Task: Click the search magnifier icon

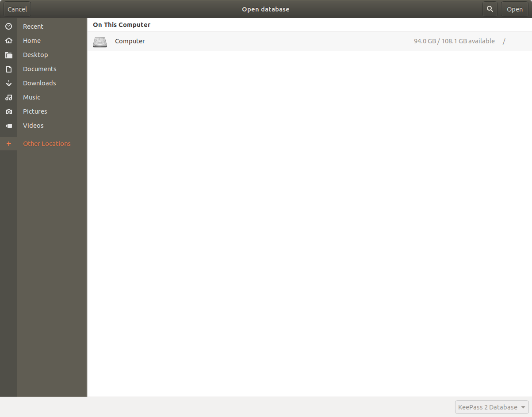Action: (x=490, y=9)
